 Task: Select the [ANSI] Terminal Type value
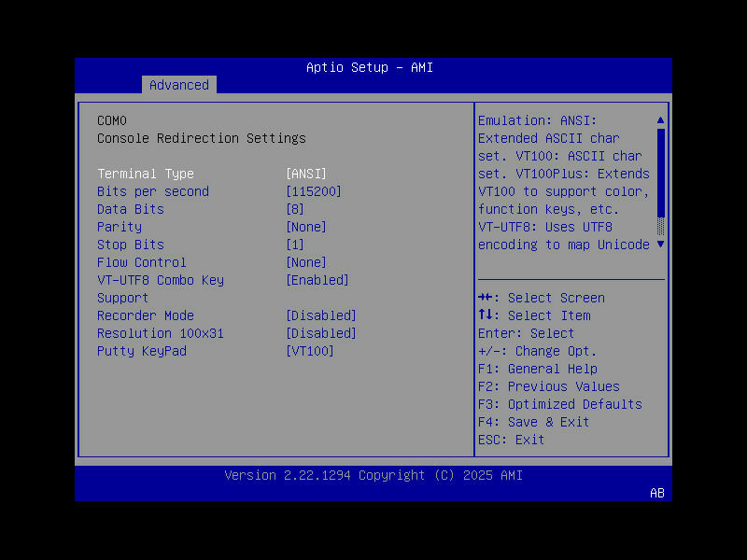(x=305, y=174)
